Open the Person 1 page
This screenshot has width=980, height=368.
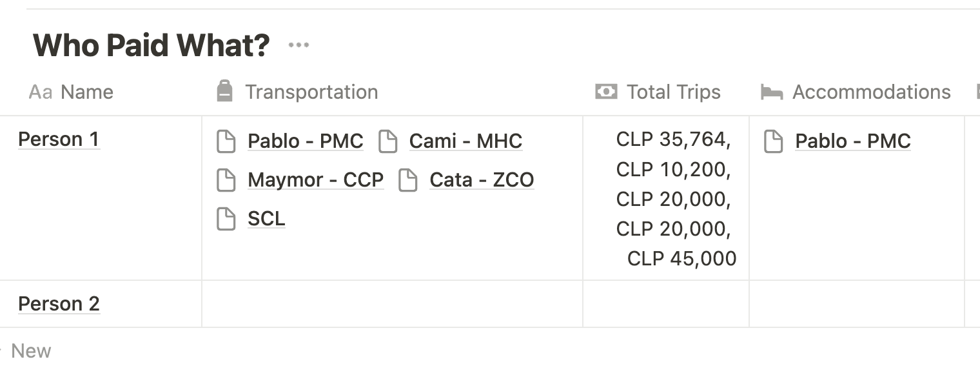[x=59, y=139]
